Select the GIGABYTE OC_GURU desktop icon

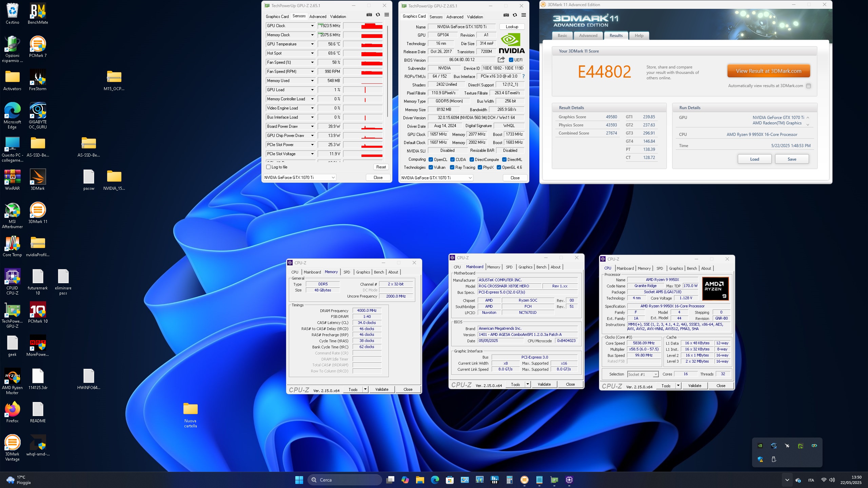click(x=38, y=116)
